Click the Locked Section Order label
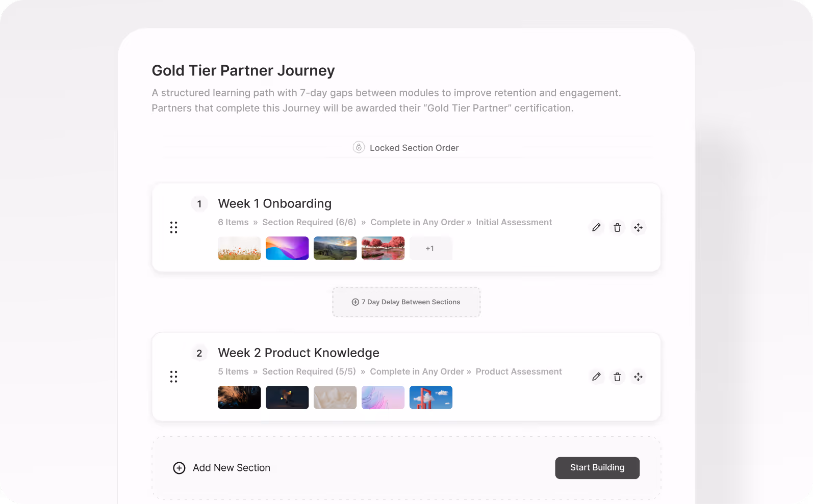 (x=414, y=148)
